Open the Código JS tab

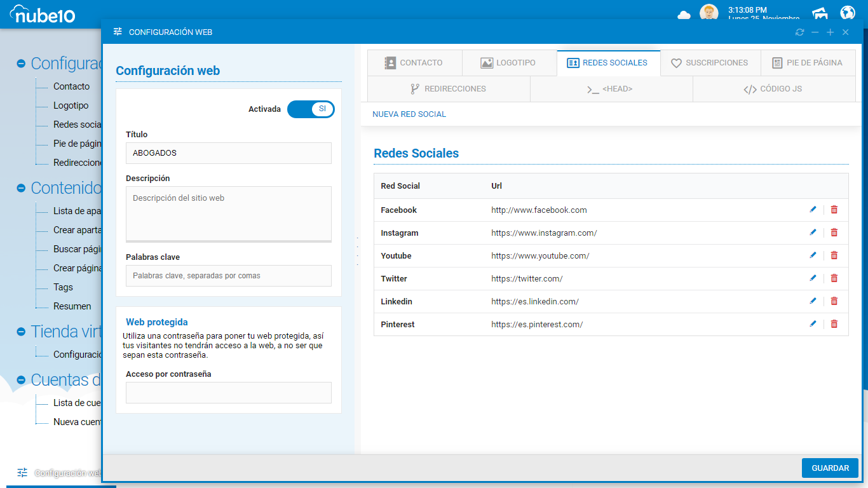click(773, 89)
